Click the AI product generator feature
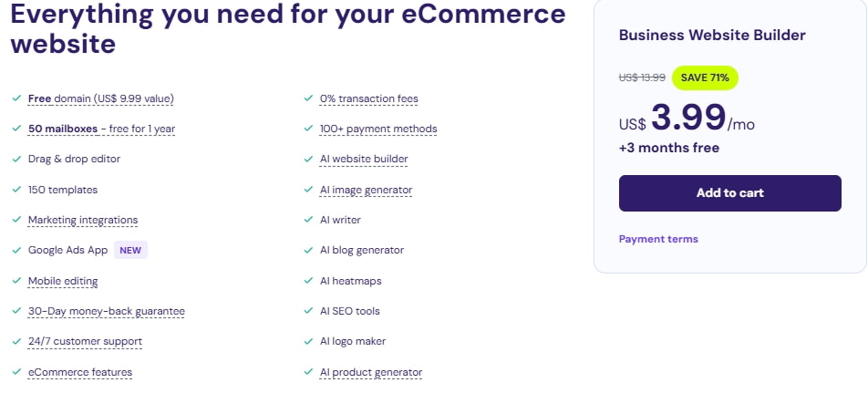The image size is (868, 393). pyautogui.click(x=370, y=372)
